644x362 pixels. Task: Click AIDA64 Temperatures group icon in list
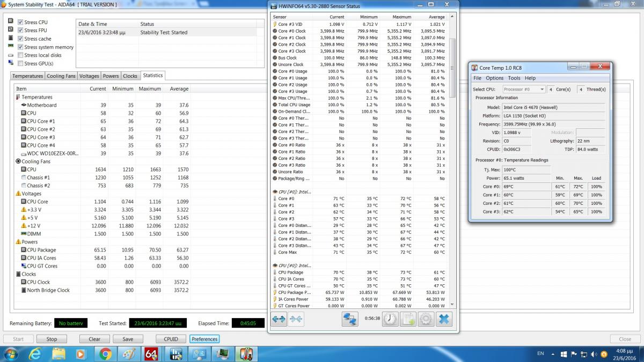click(x=18, y=97)
